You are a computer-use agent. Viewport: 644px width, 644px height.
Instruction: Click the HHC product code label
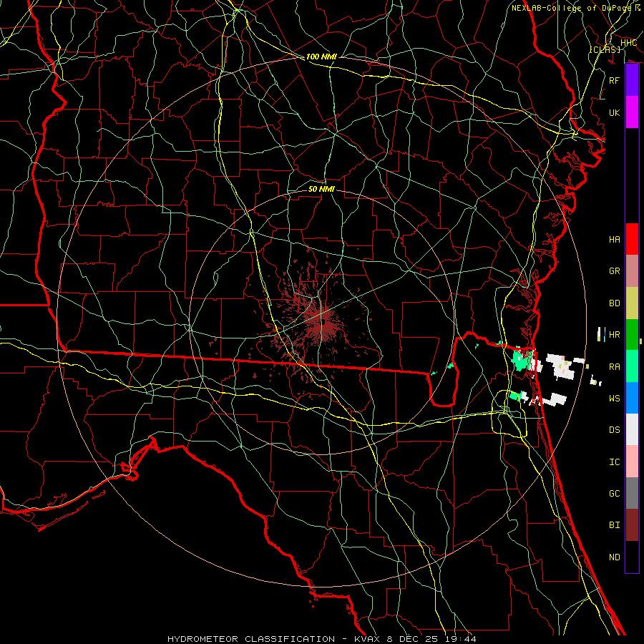tap(629, 43)
